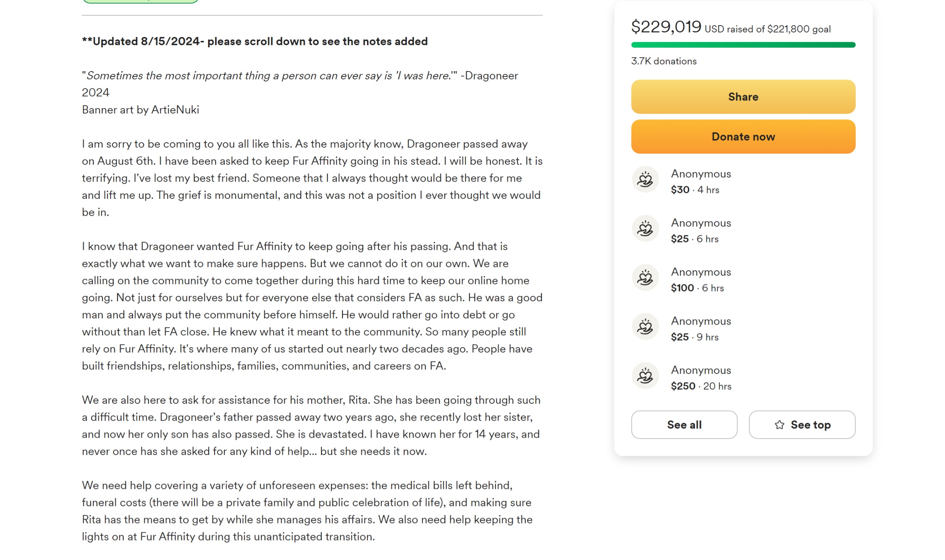Viewport: 945px width, 560px height.
Task: Click the donor icon beside the $25 9 hrs donation
Action: (x=645, y=327)
